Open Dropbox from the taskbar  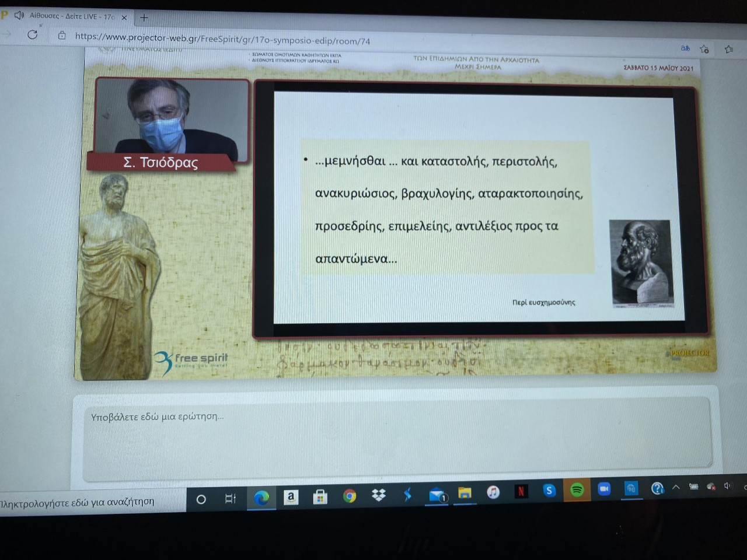pos(378,495)
